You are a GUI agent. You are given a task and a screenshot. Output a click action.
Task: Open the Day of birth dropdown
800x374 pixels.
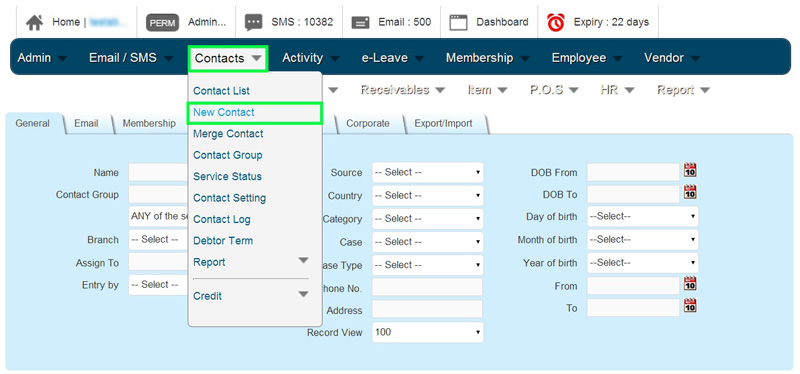click(x=642, y=216)
